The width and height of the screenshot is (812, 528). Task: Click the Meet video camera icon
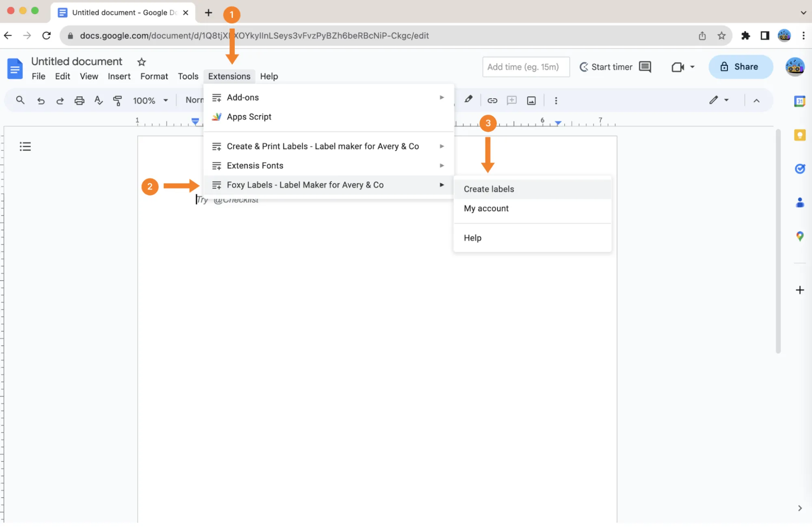678,67
